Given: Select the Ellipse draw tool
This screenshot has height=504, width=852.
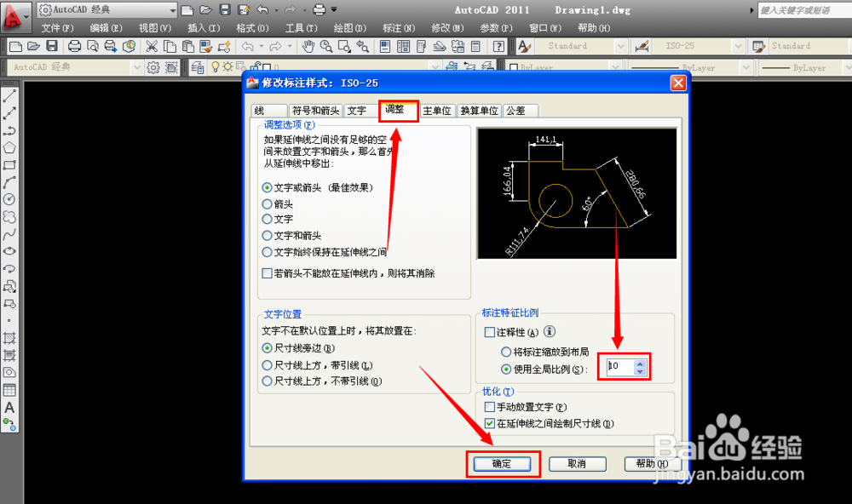Looking at the screenshot, I should pos(9,251).
